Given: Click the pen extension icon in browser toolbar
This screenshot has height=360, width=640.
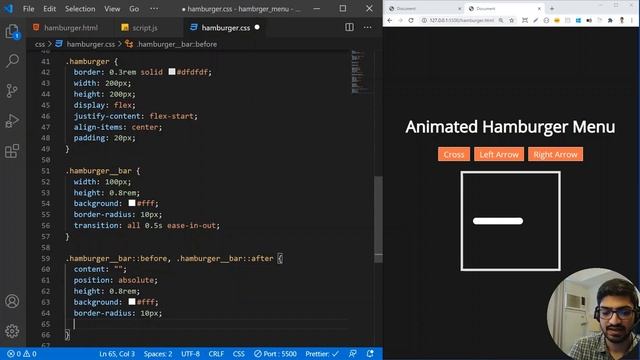Looking at the screenshot, I should click(x=536, y=20).
